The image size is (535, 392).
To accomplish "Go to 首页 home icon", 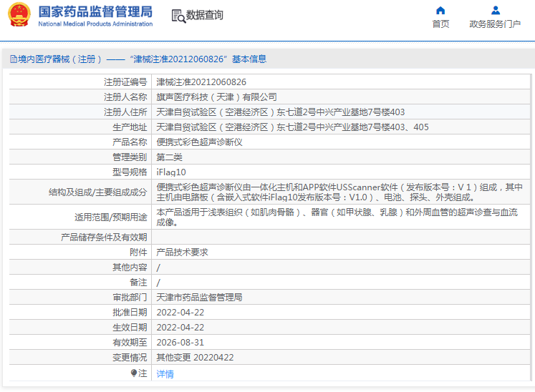I will 440,11.
